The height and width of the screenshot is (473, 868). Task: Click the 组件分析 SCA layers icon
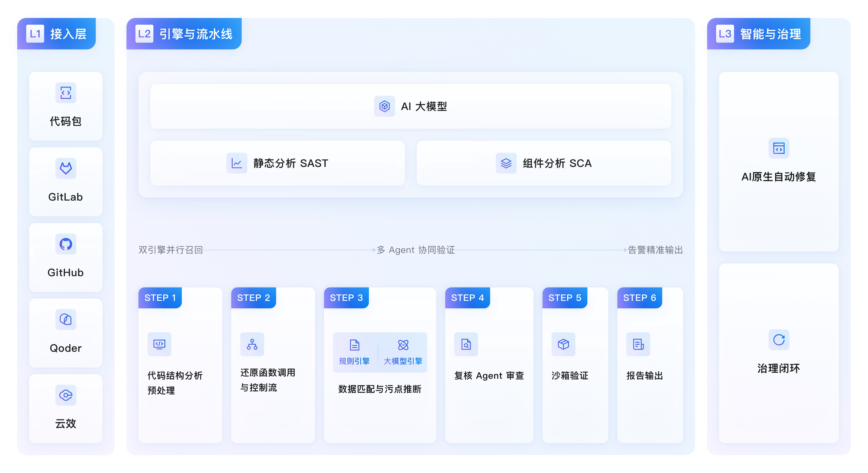(506, 163)
